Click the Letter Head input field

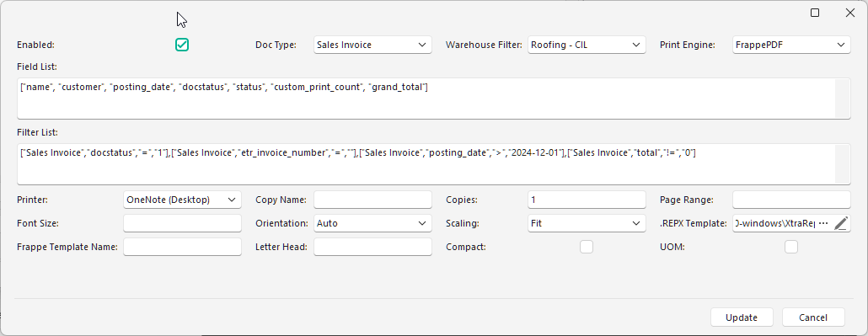click(x=372, y=247)
